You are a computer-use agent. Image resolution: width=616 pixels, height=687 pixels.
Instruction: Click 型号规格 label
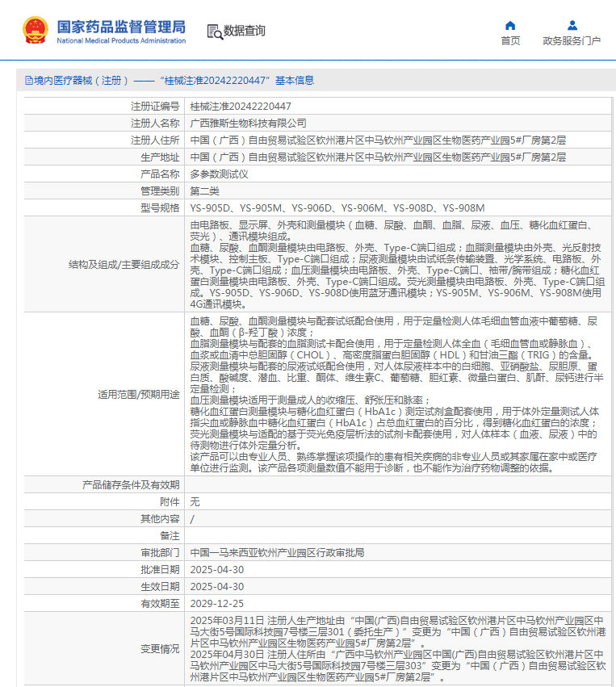click(160, 208)
